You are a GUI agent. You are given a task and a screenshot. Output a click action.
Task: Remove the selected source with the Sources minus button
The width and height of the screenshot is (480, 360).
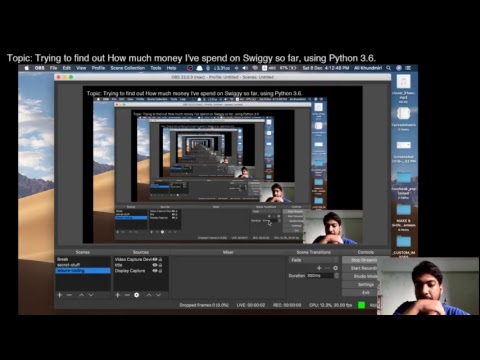(127, 295)
